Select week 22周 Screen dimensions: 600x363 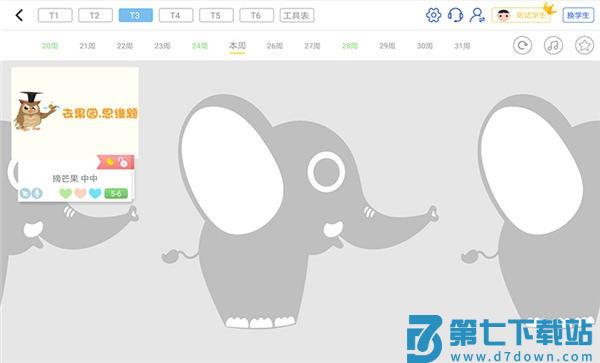(125, 46)
